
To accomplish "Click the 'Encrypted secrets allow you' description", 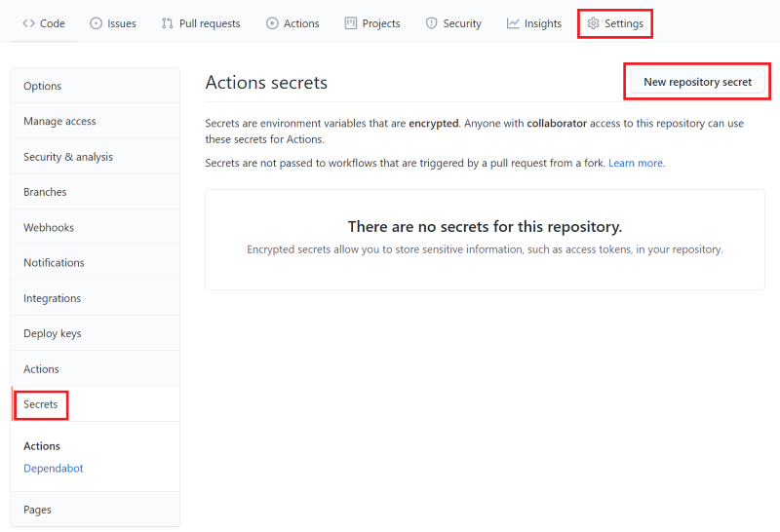I will click(x=485, y=249).
